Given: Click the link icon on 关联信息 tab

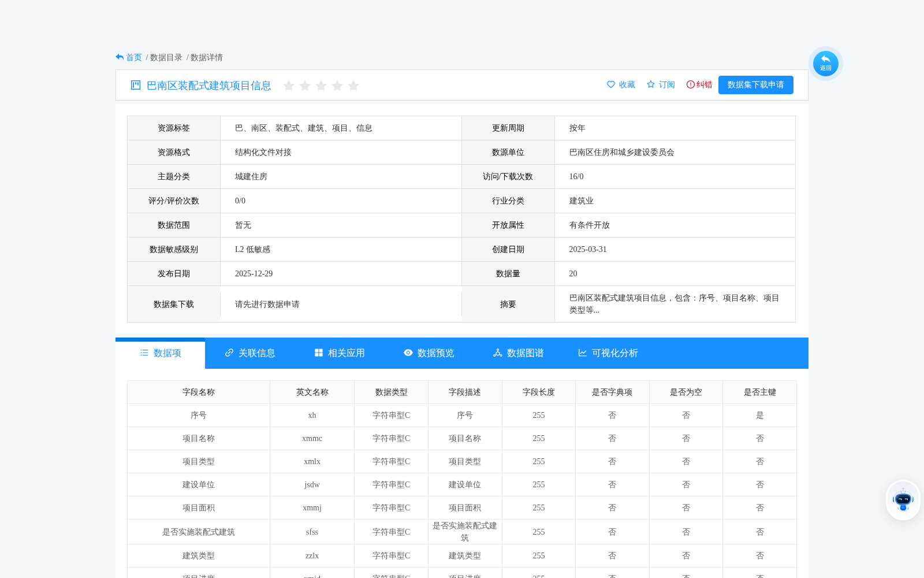Looking at the screenshot, I should 229,353.
